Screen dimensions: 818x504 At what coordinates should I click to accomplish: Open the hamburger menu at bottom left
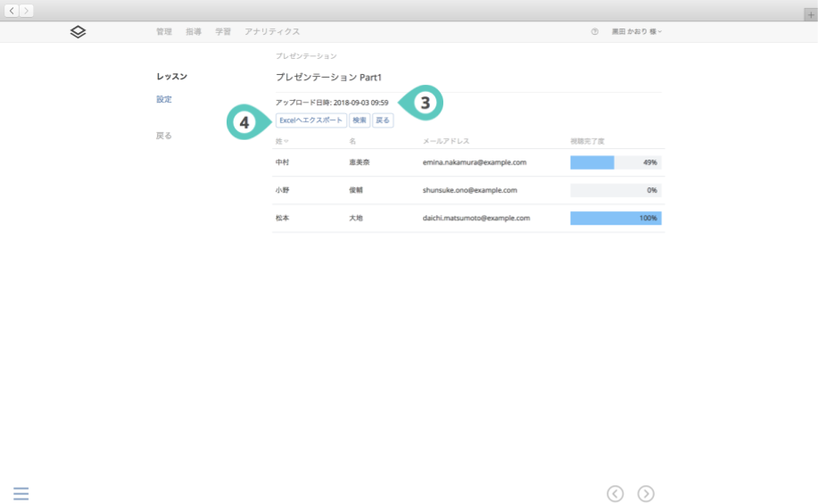[x=21, y=493]
